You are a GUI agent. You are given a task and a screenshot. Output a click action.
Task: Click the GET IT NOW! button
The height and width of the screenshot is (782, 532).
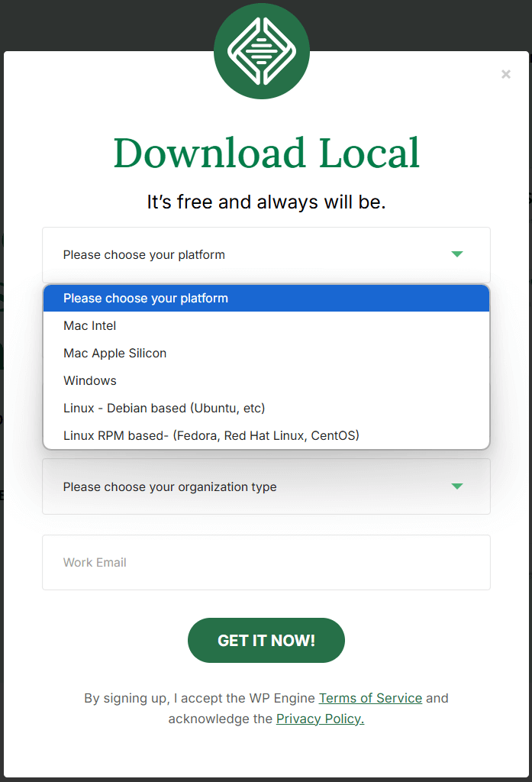pyautogui.click(x=266, y=641)
